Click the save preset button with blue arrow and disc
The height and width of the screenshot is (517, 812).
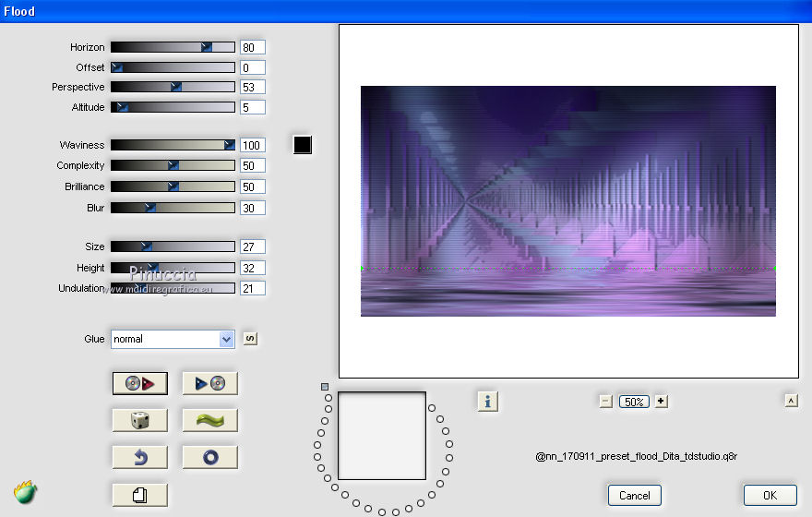[209, 383]
